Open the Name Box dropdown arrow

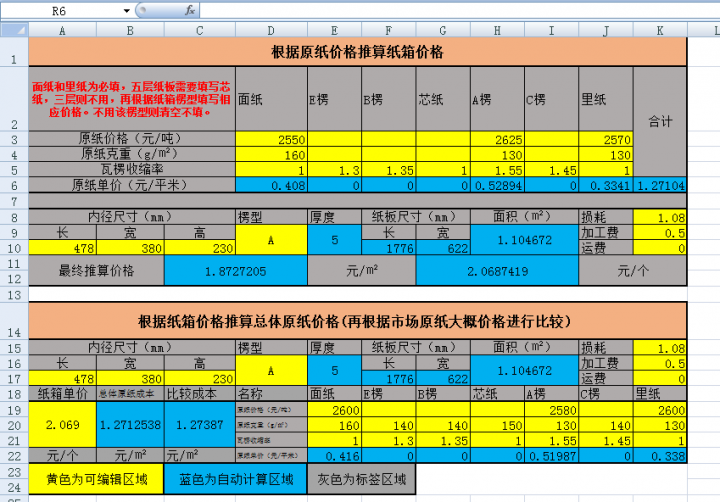point(126,9)
